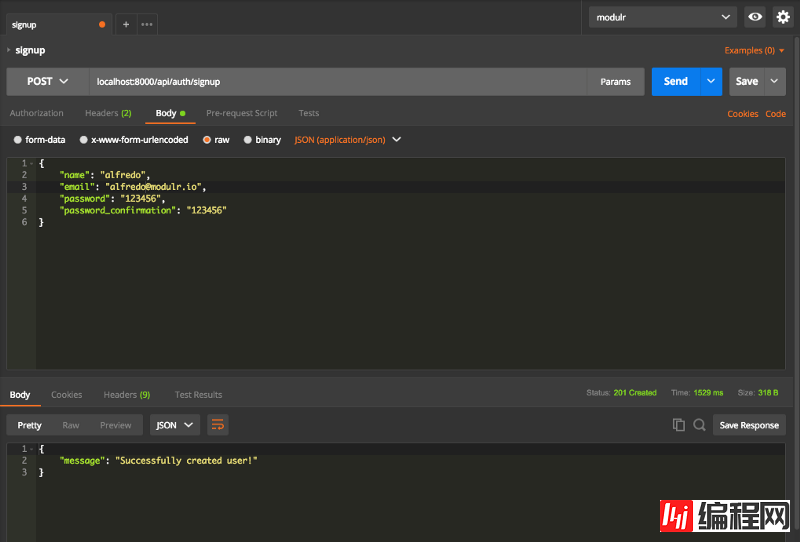Click the 201 Created status text

coord(635,392)
